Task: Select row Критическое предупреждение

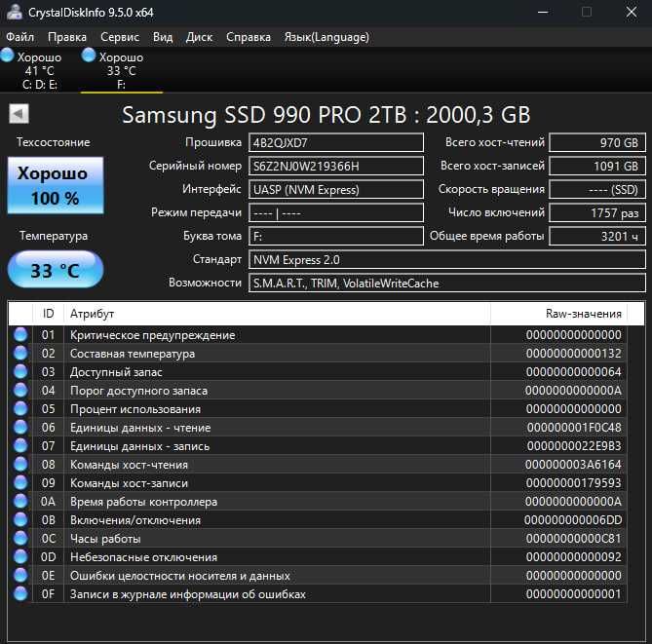Action: (318, 335)
